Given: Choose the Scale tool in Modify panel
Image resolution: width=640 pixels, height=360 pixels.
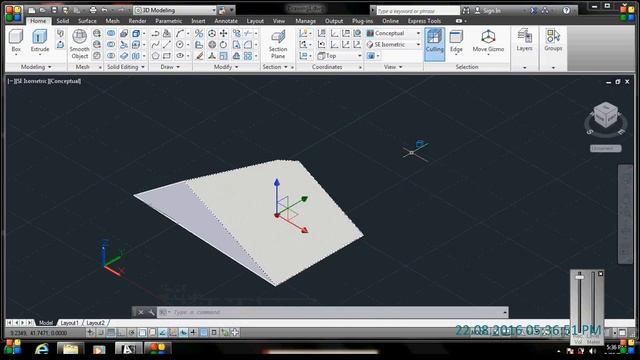Looking at the screenshot, I should pos(224,55).
